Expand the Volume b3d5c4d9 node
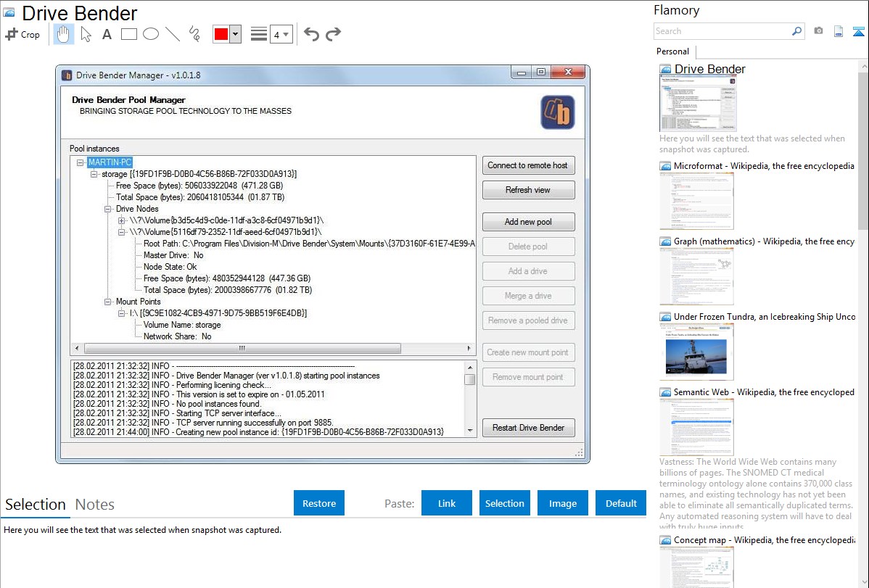This screenshot has width=869, height=588. [x=121, y=220]
